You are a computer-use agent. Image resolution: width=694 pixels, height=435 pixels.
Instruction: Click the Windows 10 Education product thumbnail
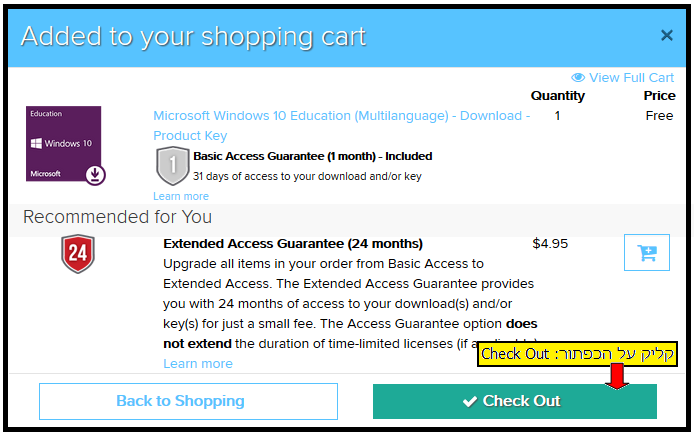click(x=63, y=144)
